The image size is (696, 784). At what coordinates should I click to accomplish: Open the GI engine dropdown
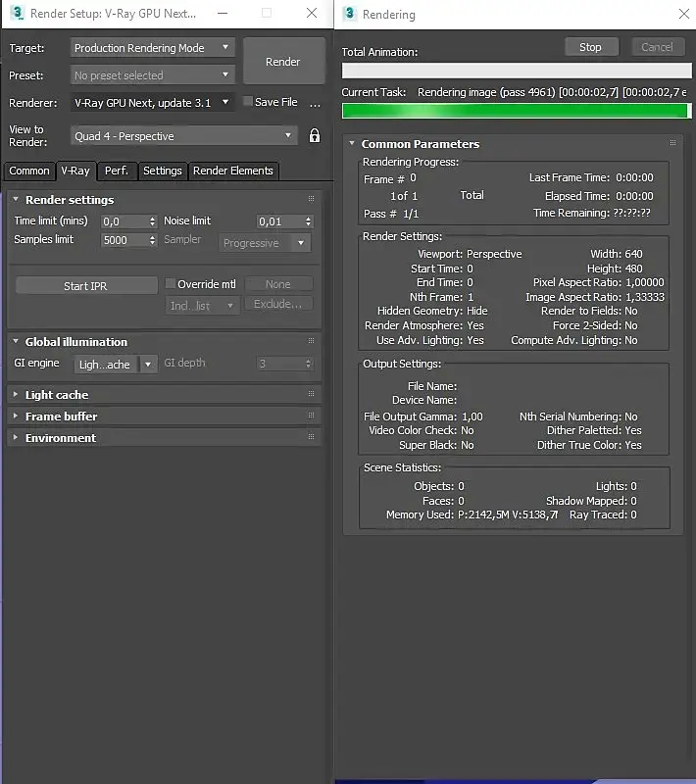click(x=116, y=364)
